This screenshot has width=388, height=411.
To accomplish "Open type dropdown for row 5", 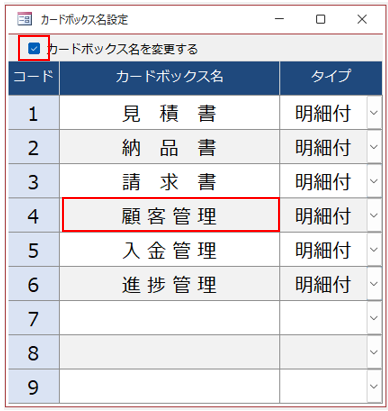I will click(x=374, y=250).
